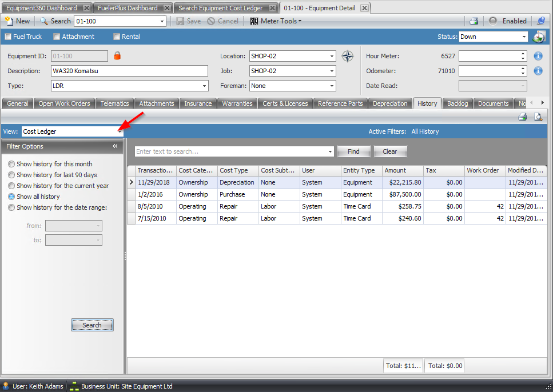Open print preview for the History view
This screenshot has width=553, height=392.
point(538,116)
